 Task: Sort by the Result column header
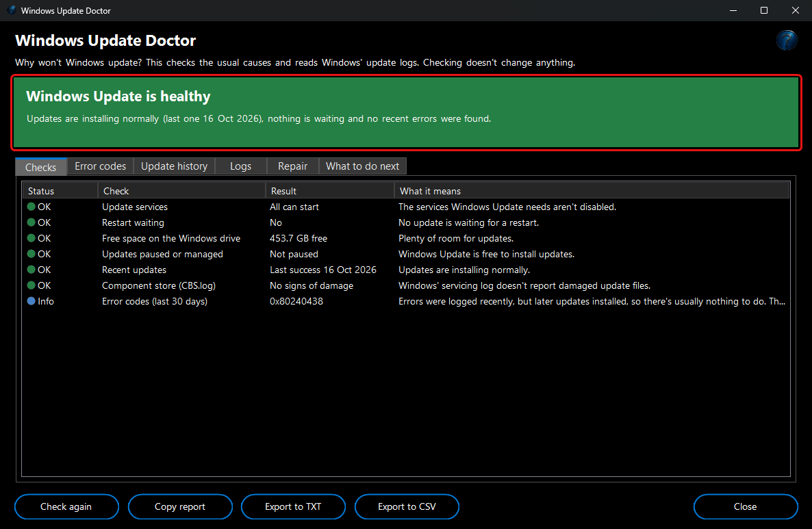330,191
